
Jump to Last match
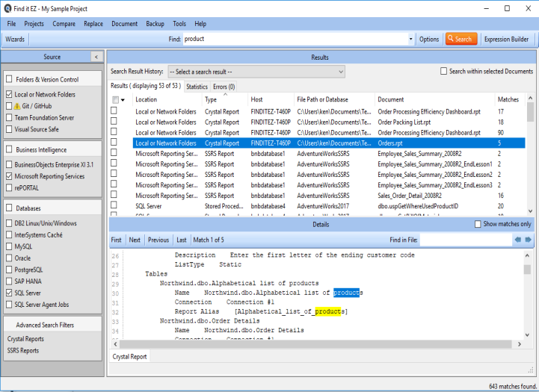click(x=182, y=240)
